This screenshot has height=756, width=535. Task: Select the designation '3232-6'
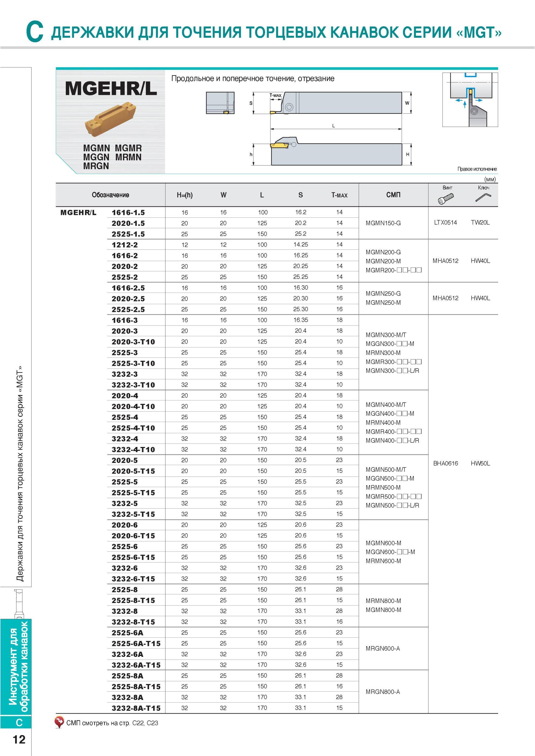click(x=124, y=568)
